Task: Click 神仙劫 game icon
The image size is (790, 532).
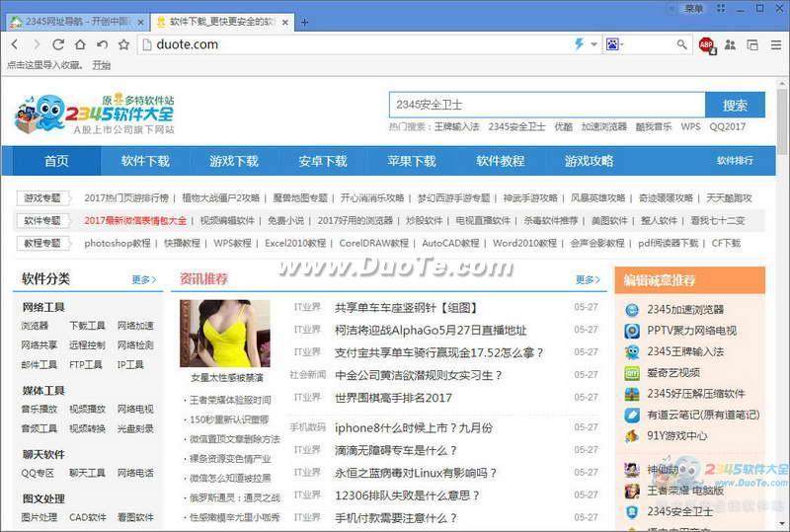Action: coord(632,470)
